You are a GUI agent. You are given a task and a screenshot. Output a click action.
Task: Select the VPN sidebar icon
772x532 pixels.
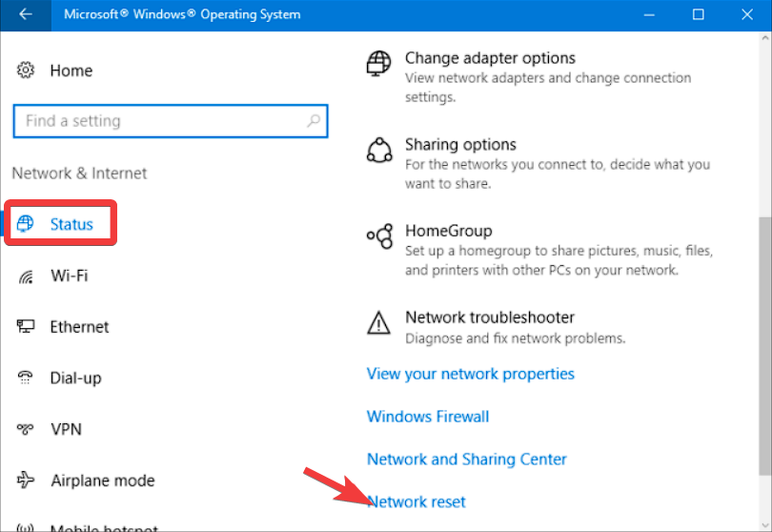[x=26, y=429]
